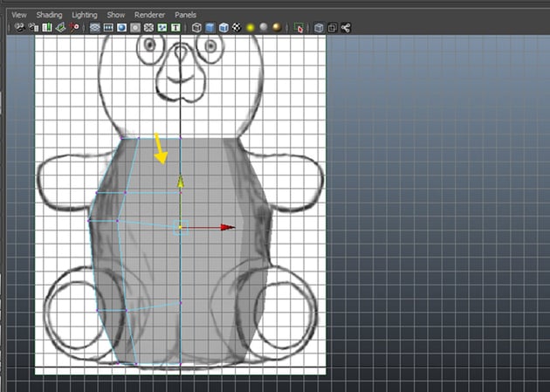Screen dimensions: 550x392
Task: Open Camera Attributes icon
Action: click(x=34, y=27)
